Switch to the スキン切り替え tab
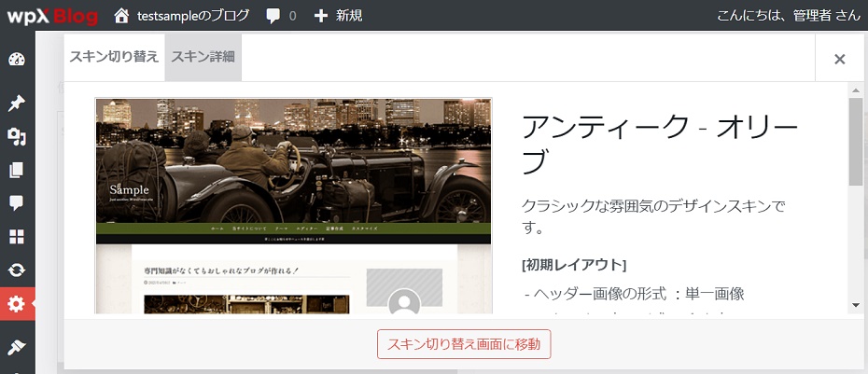Viewport: 868px width, 374px height. 114,57
